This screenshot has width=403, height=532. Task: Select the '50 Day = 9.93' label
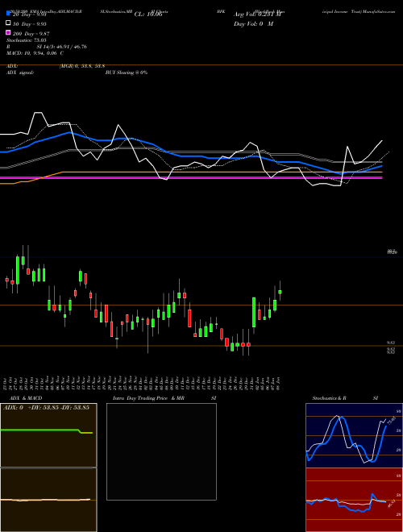point(30,24)
